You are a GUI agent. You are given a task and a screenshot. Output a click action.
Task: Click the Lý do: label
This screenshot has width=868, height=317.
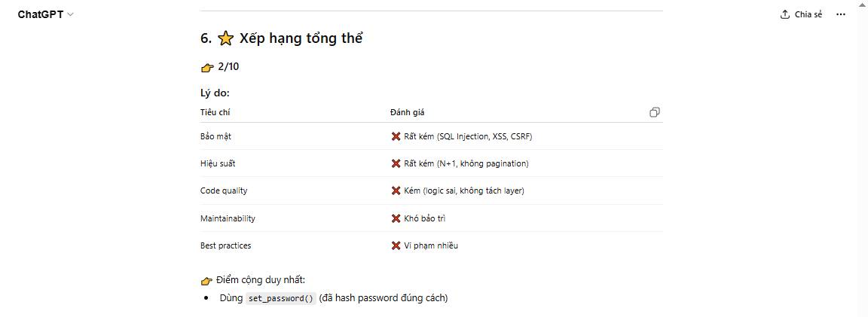point(215,93)
